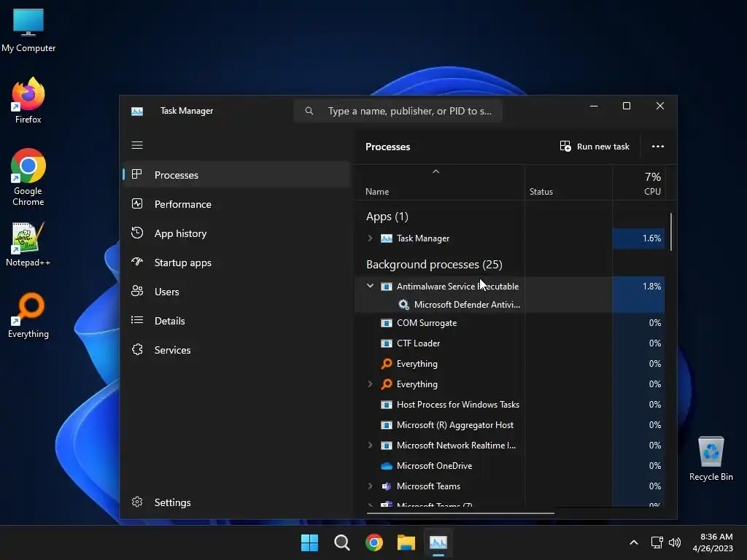Switch to the App history page
Viewport: 747px width, 560px height.
[x=237, y=233]
